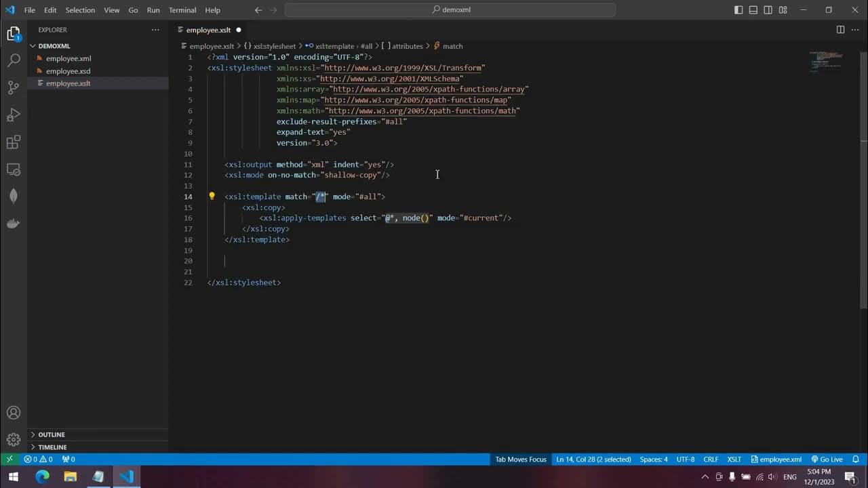
Task: Open Windows Start button
Action: coord(14,476)
